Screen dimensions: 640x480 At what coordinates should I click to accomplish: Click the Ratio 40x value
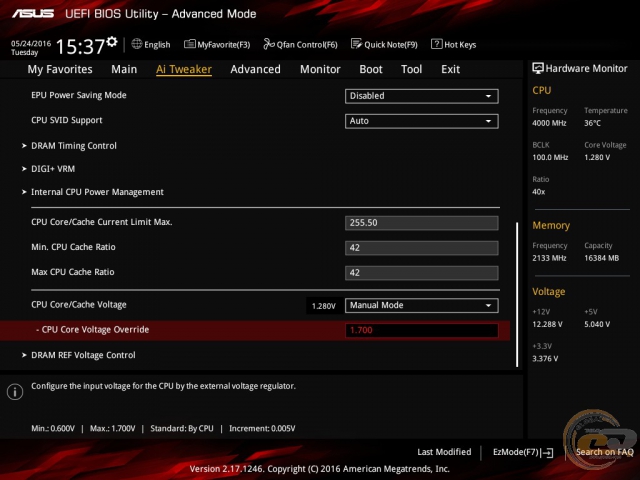[539, 192]
